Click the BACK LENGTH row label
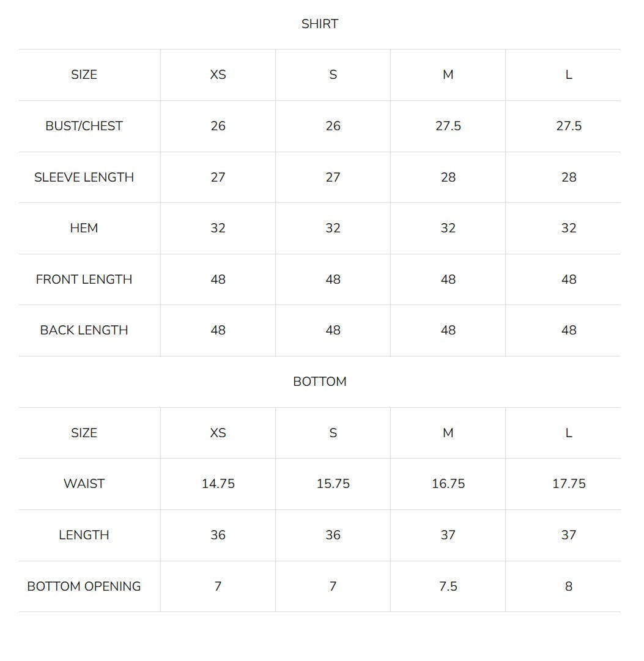644x661 pixels. [x=84, y=330]
